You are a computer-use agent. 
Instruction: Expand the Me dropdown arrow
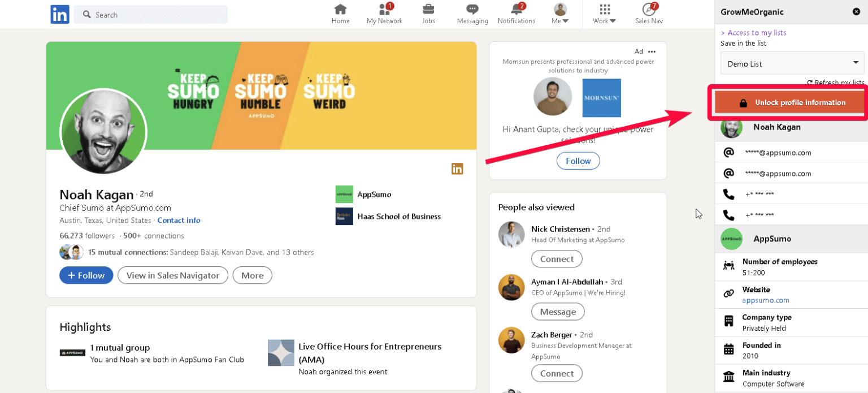pos(566,20)
